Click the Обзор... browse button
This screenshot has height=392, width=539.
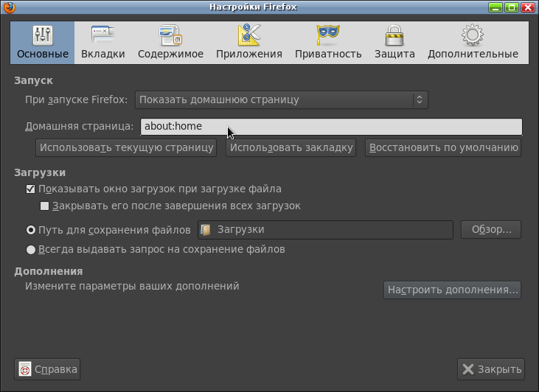coord(491,229)
